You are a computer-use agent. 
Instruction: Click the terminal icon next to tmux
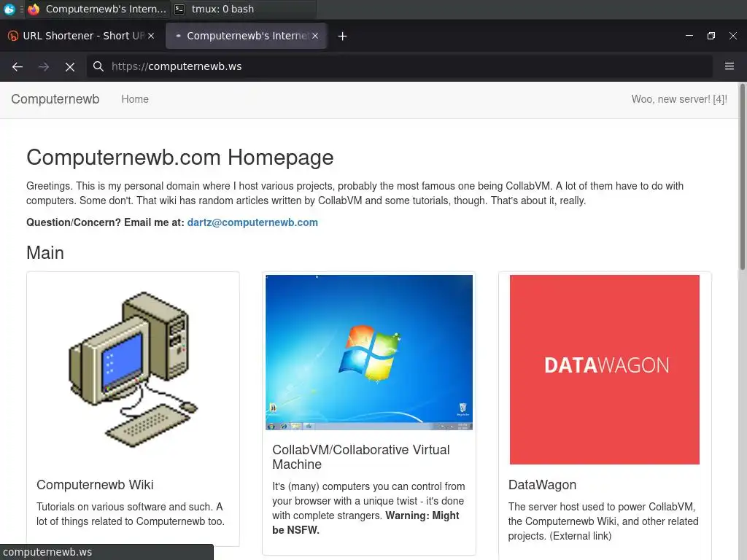[179, 9]
